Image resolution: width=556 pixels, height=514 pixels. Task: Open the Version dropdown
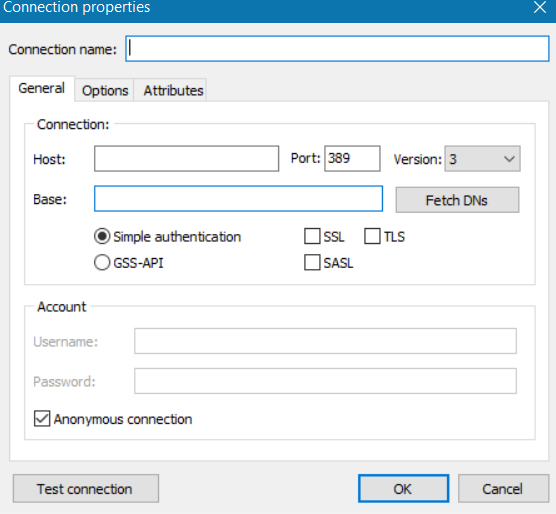[x=482, y=159]
